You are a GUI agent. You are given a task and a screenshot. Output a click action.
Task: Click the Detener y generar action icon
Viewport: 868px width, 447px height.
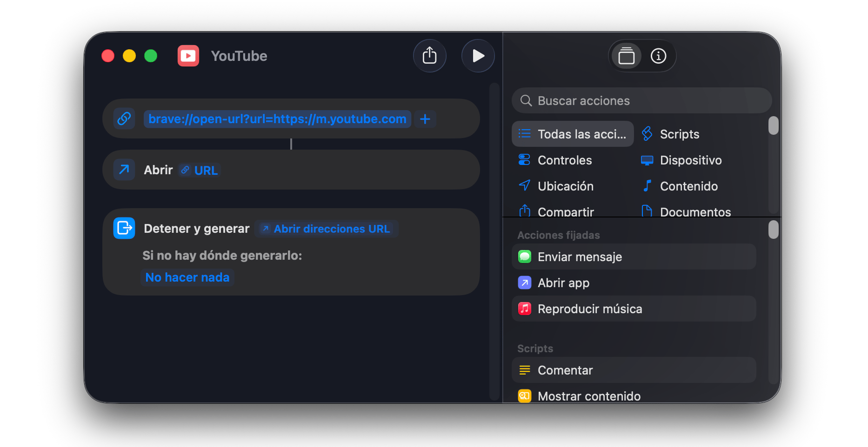[x=124, y=228]
